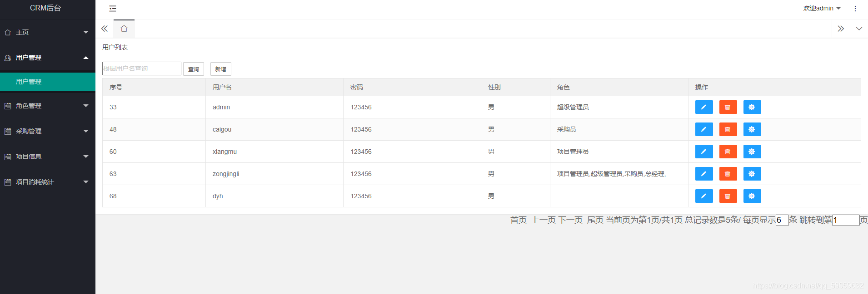The image size is (868, 294).
Task: Open the home tab icon
Action: pyautogui.click(x=124, y=29)
